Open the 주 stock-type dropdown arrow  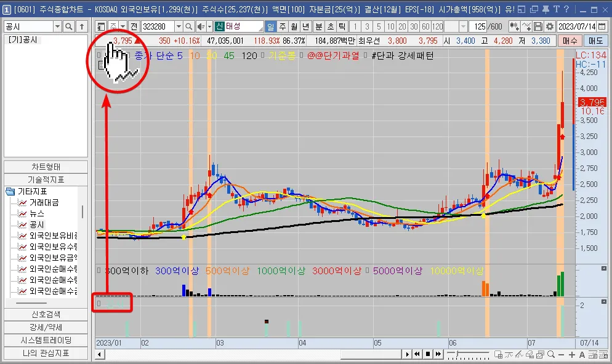(x=123, y=26)
